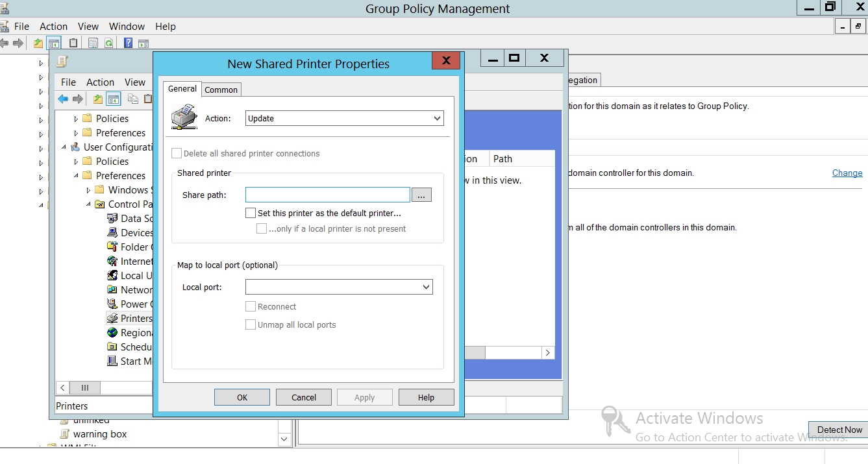The height and width of the screenshot is (464, 868).
Task: Check Unmap all local ports
Action: click(x=251, y=324)
